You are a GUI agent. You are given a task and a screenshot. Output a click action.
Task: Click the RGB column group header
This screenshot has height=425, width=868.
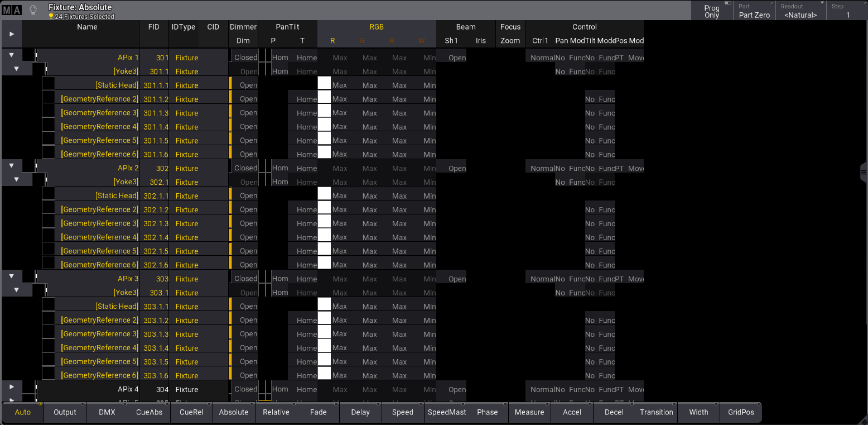(377, 27)
